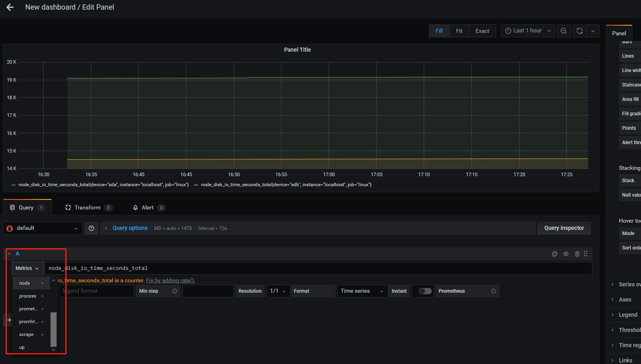Open the refresh interval dropdown arrow
The width and height of the screenshot is (641, 364).
593,31
